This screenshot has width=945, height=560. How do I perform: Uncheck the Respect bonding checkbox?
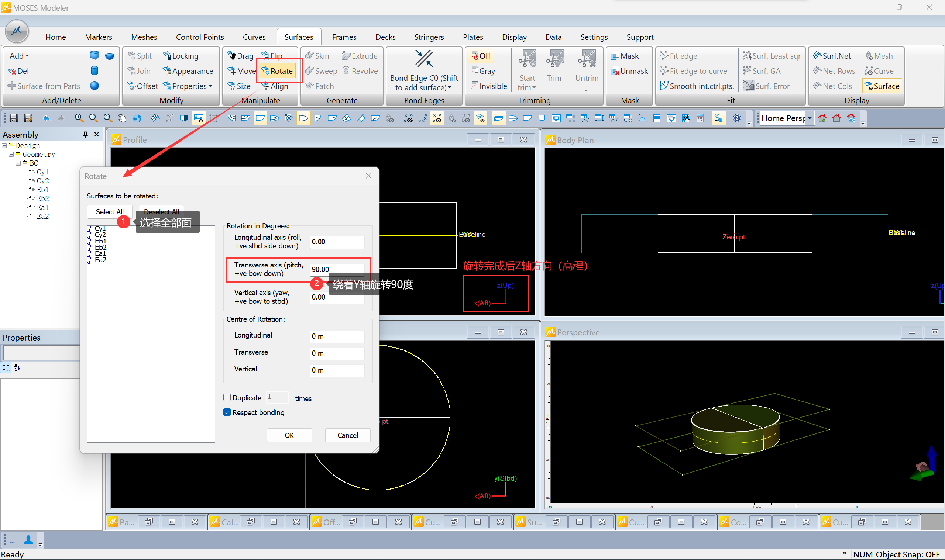coord(227,412)
